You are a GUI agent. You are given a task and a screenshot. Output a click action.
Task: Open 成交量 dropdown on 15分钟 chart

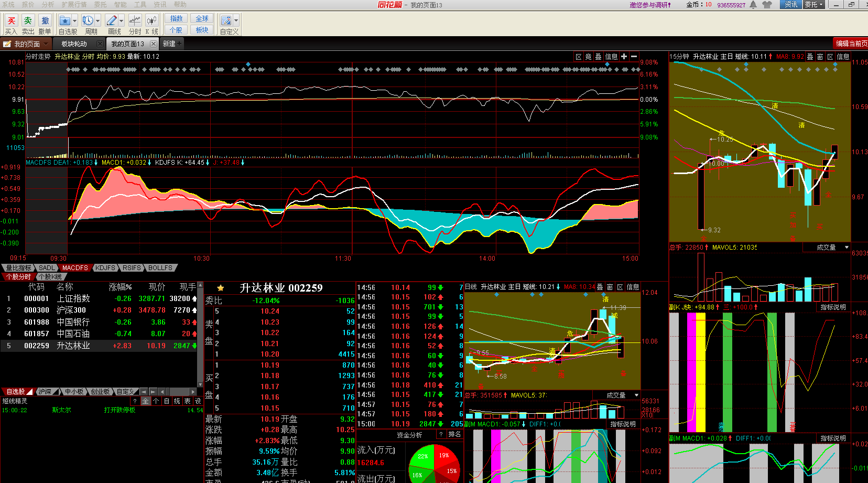click(847, 248)
